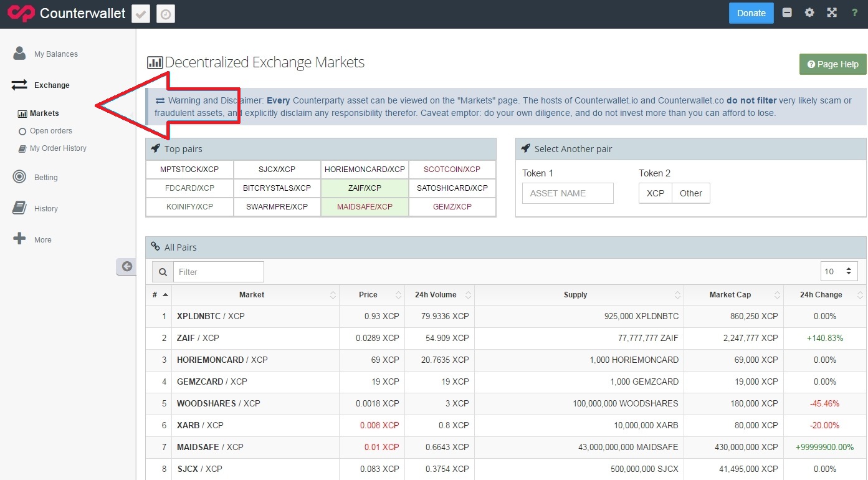Open the HORIEMONCARD / XCP market row
Image resolution: width=868 pixels, height=480 pixels.
click(506, 360)
